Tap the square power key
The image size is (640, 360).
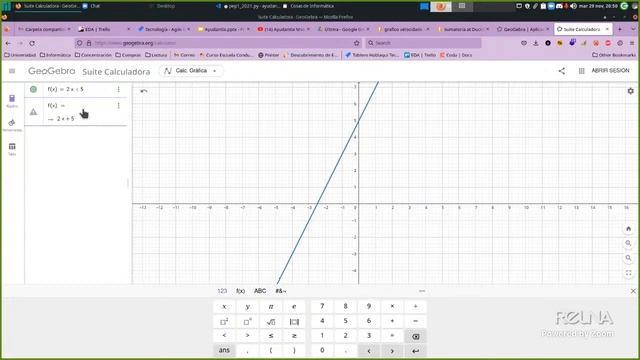(x=224, y=322)
